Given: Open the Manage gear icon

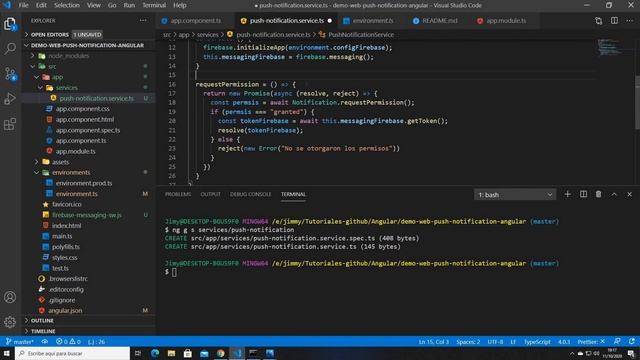Looking at the screenshot, I should coord(10,322).
